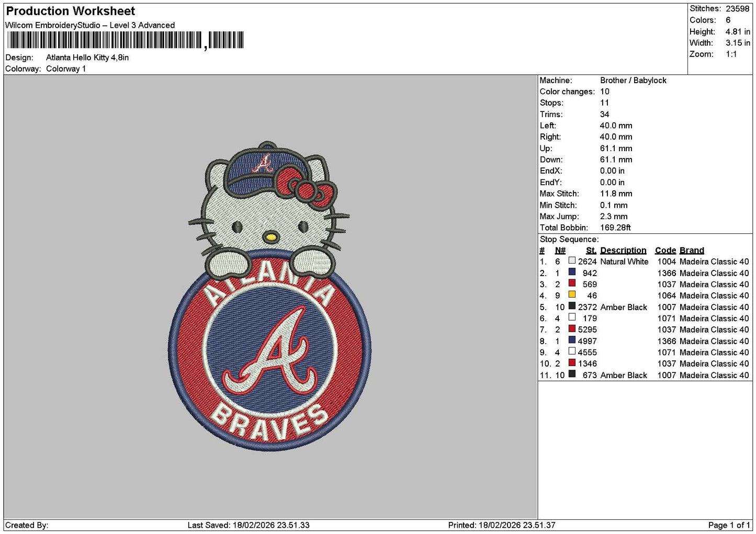The width and height of the screenshot is (756, 534).
Task: Click the 'Colorway 1' value
Action: tap(66, 69)
